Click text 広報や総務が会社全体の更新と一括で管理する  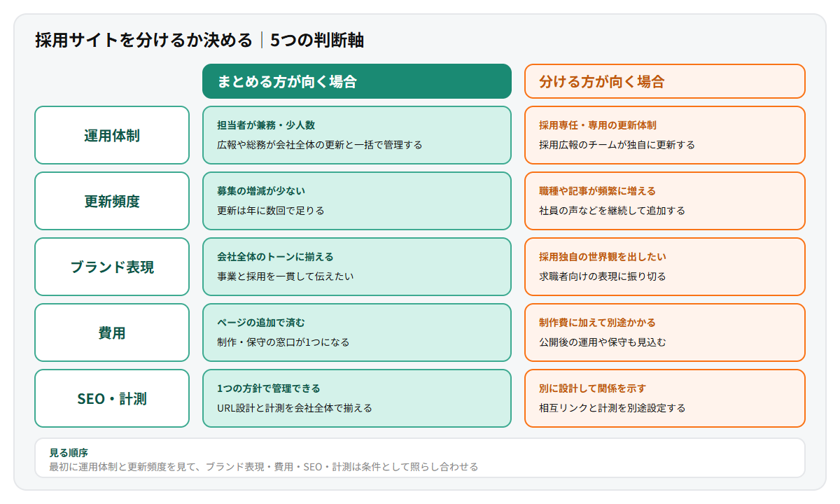click(x=320, y=145)
